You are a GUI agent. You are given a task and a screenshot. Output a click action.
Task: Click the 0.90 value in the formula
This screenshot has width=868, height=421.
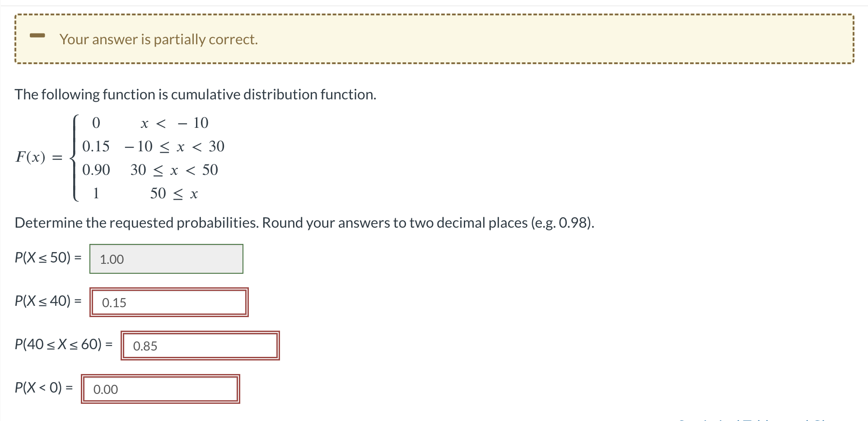(x=97, y=170)
